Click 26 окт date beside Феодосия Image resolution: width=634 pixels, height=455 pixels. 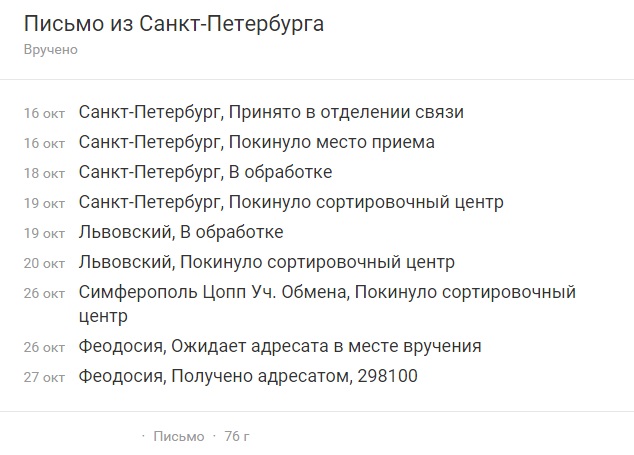(x=44, y=347)
